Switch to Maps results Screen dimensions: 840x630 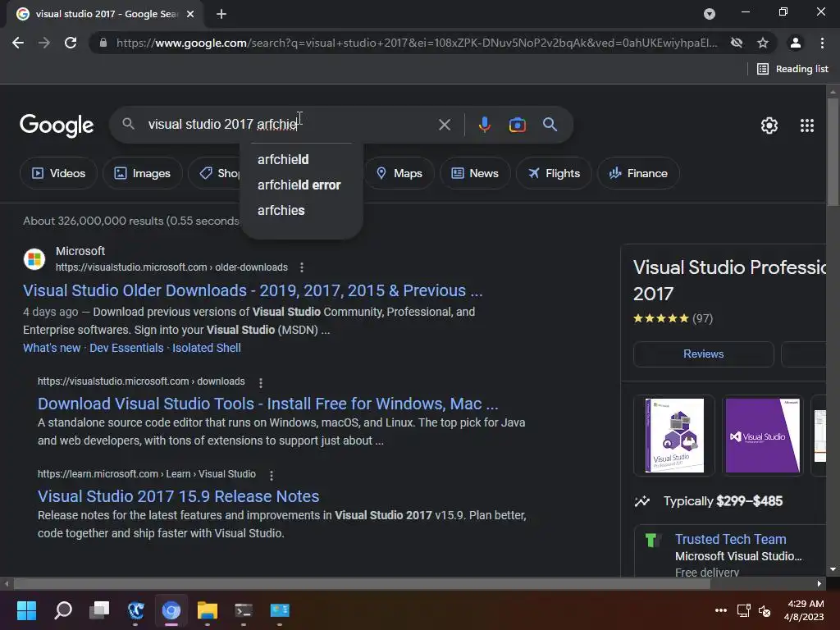399,173
